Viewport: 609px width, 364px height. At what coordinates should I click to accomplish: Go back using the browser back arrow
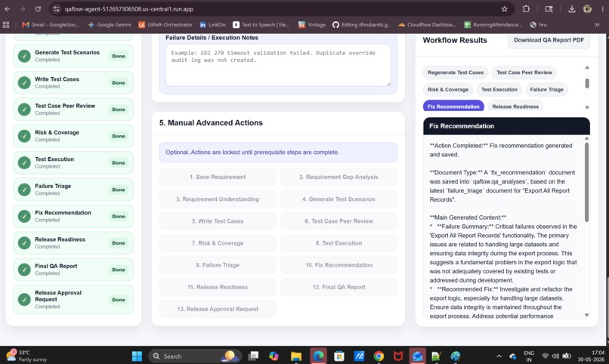(8, 9)
